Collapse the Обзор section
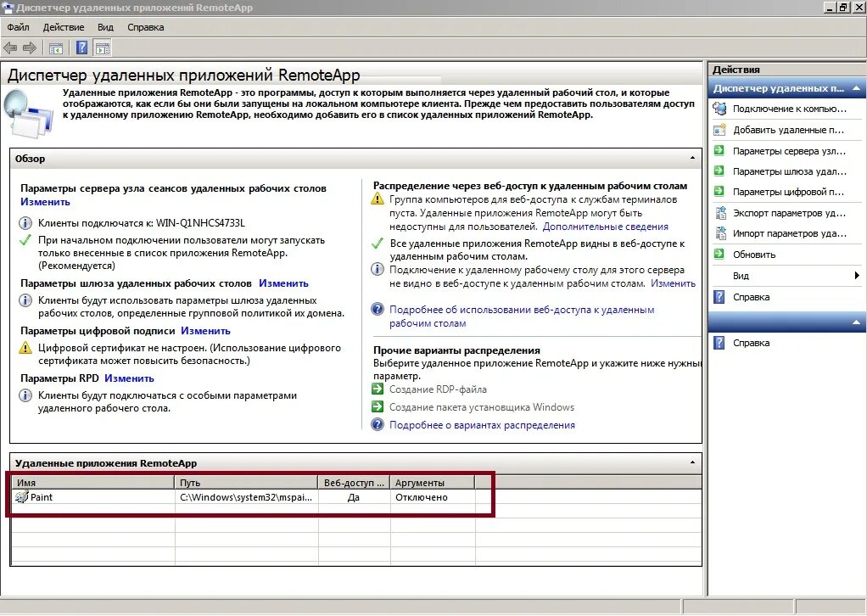The image size is (867, 616). (x=692, y=158)
